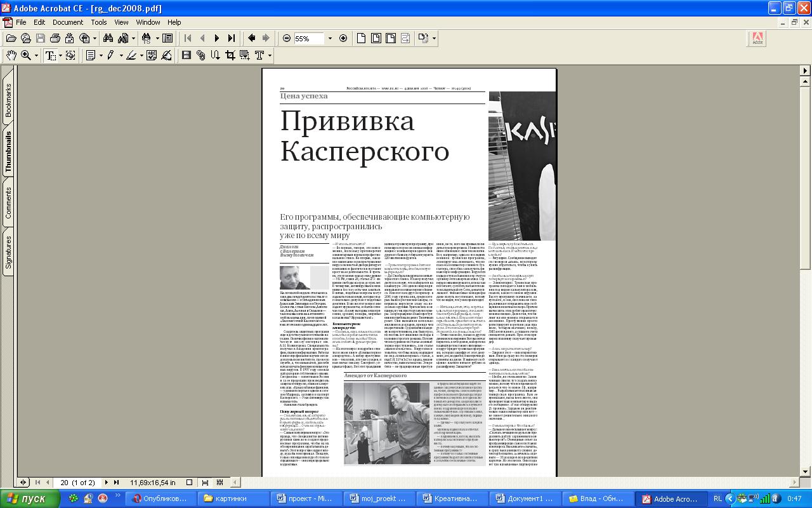Open the Window menu

pyautogui.click(x=148, y=22)
